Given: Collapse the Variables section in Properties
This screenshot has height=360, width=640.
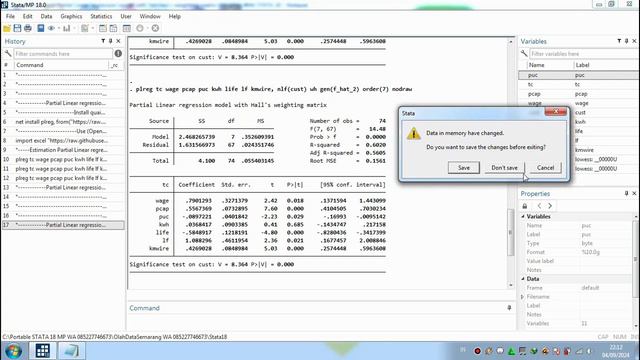Looking at the screenshot, I should pyautogui.click(x=523, y=216).
